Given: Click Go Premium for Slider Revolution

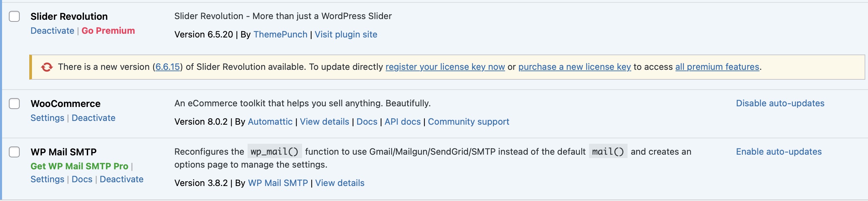Looking at the screenshot, I should pos(108,31).
